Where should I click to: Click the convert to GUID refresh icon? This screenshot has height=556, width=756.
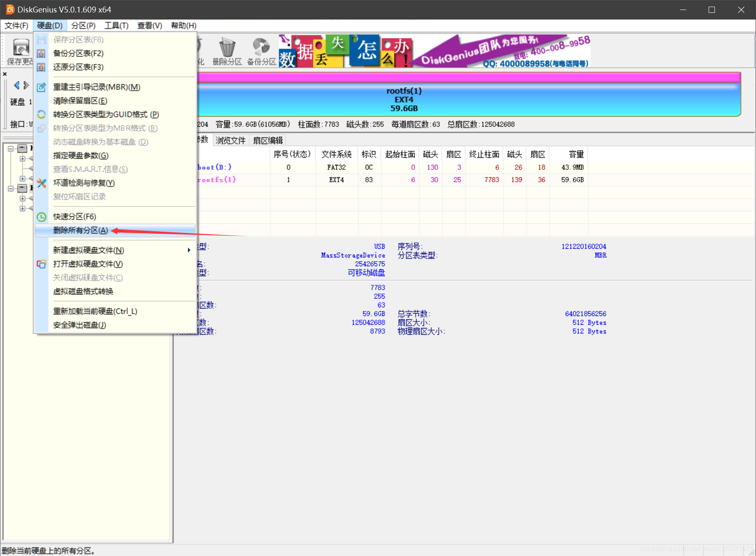pyautogui.click(x=41, y=115)
